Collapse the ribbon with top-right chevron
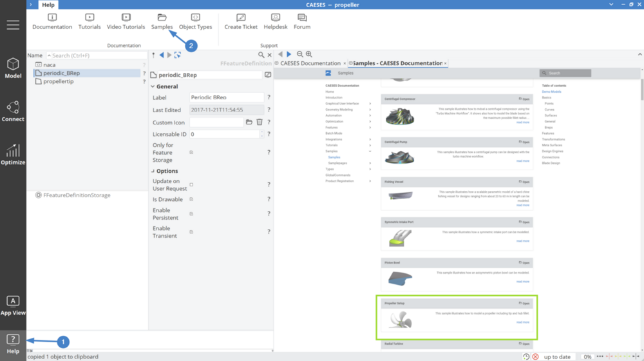644x361 pixels. click(639, 54)
